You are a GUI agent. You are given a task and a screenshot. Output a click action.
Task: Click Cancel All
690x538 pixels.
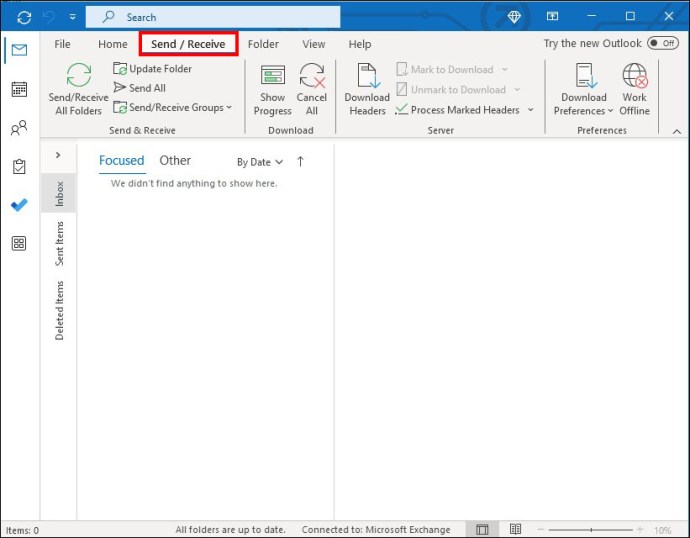pos(312,90)
